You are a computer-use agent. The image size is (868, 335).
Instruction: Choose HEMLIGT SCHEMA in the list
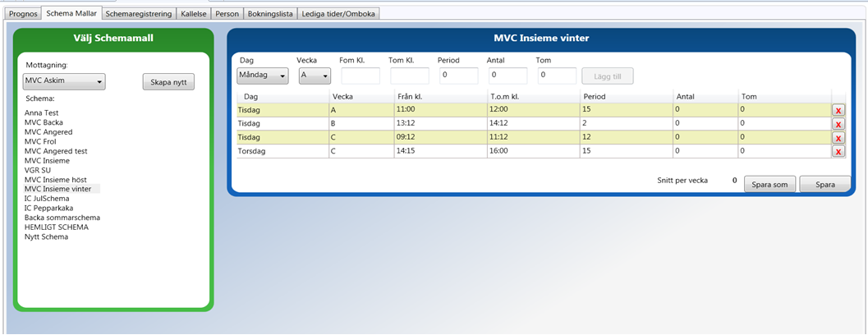57,227
